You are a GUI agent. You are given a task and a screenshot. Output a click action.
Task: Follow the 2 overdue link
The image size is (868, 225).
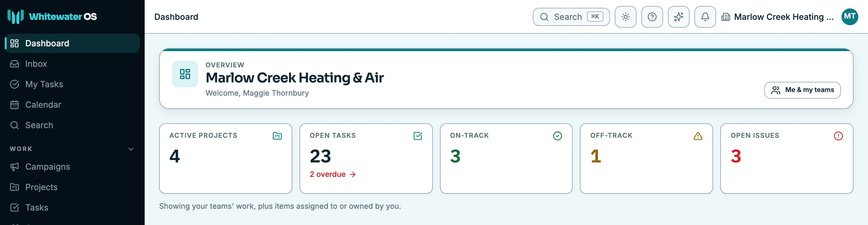(x=333, y=174)
